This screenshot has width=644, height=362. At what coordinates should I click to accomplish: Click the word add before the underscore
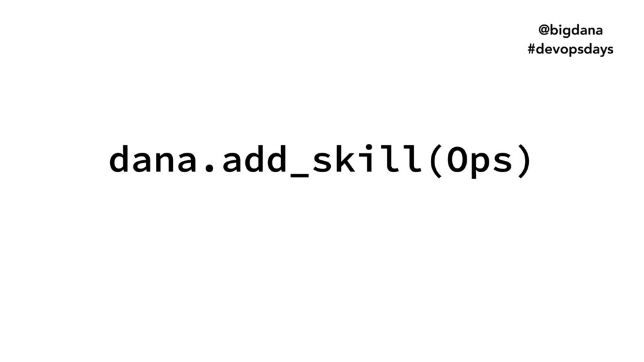pyautogui.click(x=254, y=158)
